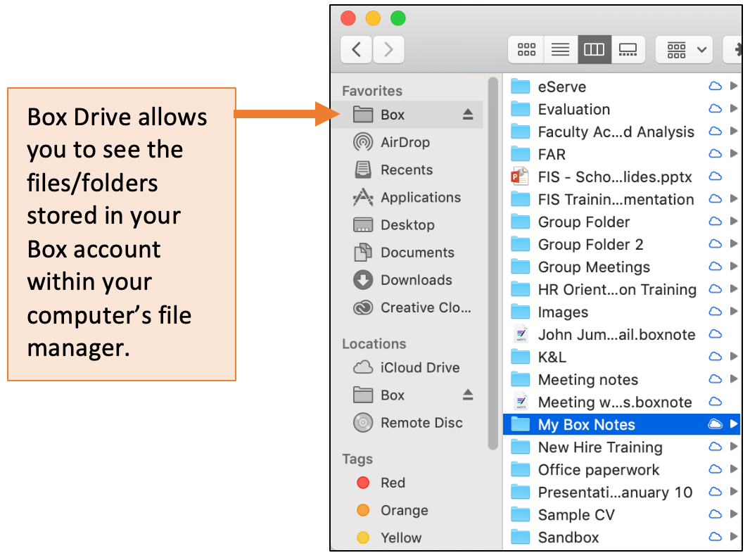This screenshot has width=750, height=560.
Task: Eject Box under Locations
Action: tap(468, 395)
